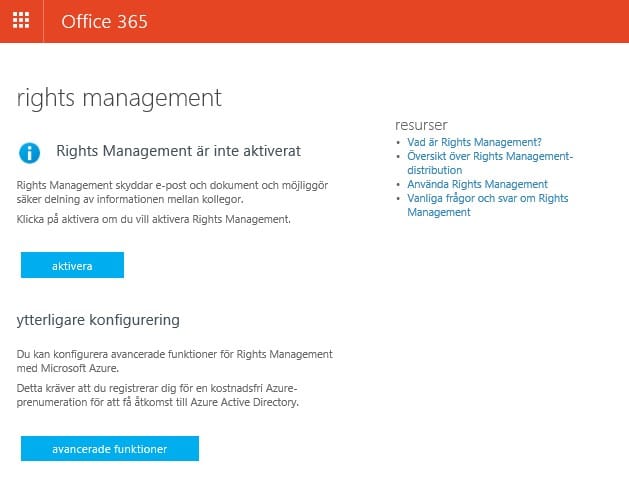
Task: Open the Office 365 app launcher grid
Action: pyautogui.click(x=21, y=21)
